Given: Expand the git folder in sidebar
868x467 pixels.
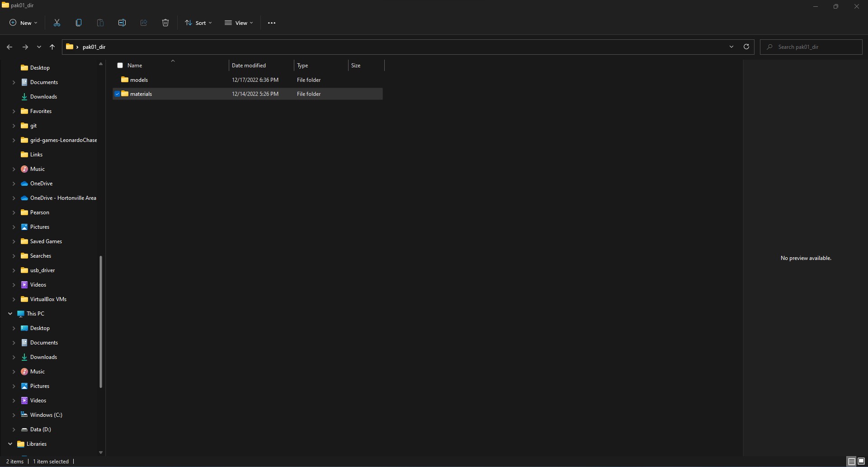Looking at the screenshot, I should (14, 126).
